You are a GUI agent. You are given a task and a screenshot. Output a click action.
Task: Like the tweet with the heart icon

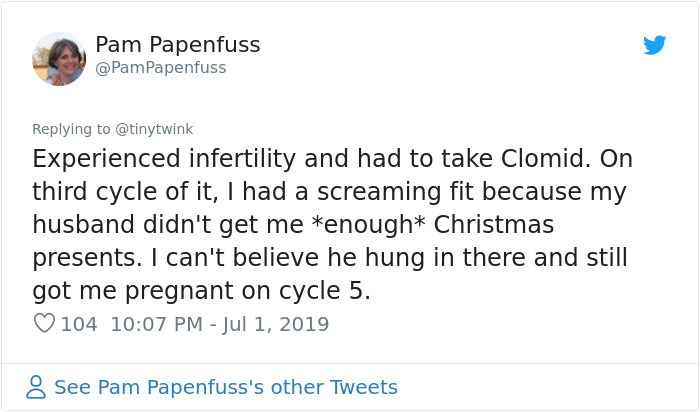pyautogui.click(x=44, y=324)
